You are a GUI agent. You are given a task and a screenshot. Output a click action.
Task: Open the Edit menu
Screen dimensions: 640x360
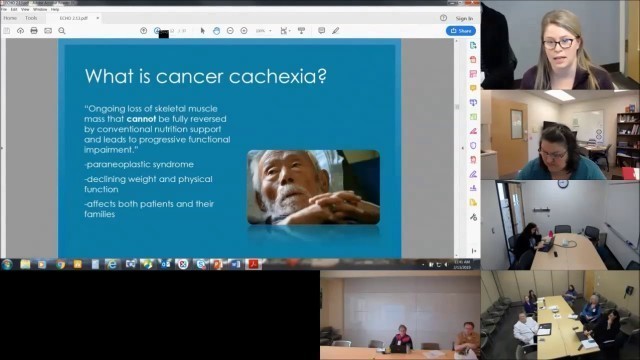(x=14, y=9)
